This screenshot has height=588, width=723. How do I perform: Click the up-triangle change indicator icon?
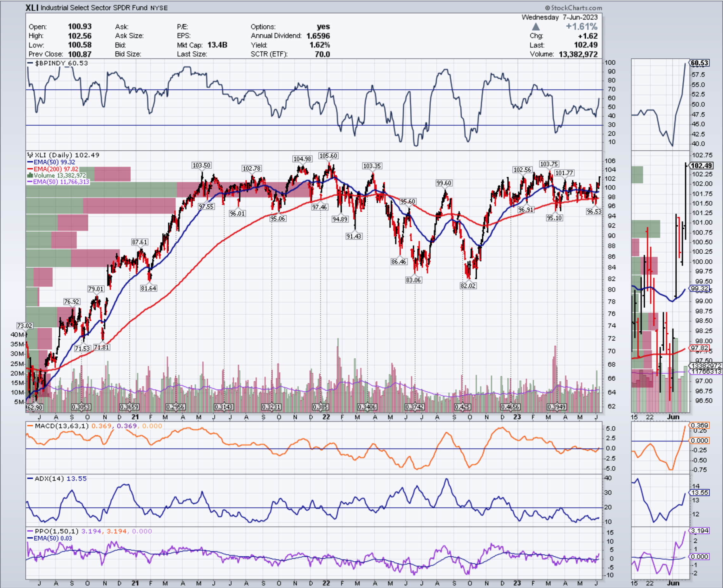click(536, 26)
